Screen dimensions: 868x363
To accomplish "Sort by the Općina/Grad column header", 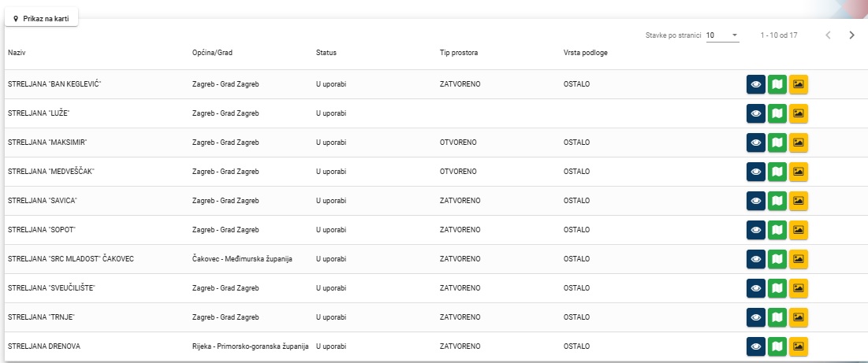I will coord(212,53).
